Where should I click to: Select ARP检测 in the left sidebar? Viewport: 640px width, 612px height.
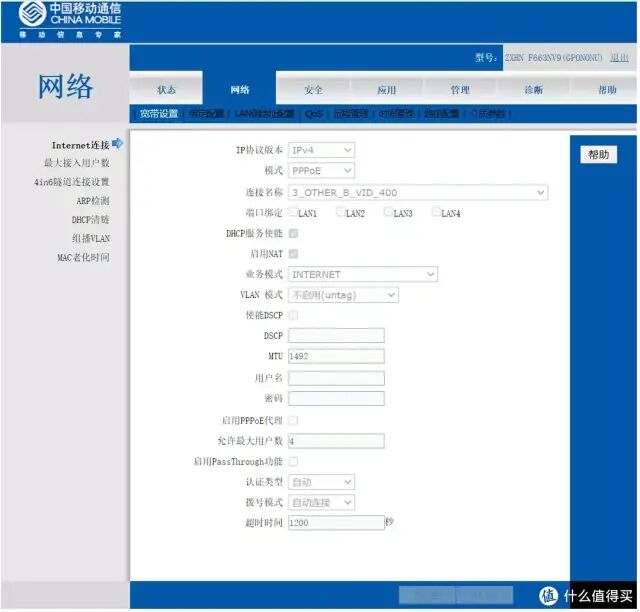click(x=93, y=200)
